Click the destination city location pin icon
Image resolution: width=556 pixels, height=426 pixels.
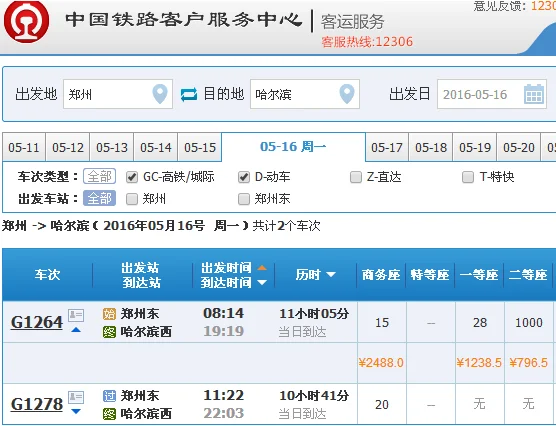click(347, 94)
